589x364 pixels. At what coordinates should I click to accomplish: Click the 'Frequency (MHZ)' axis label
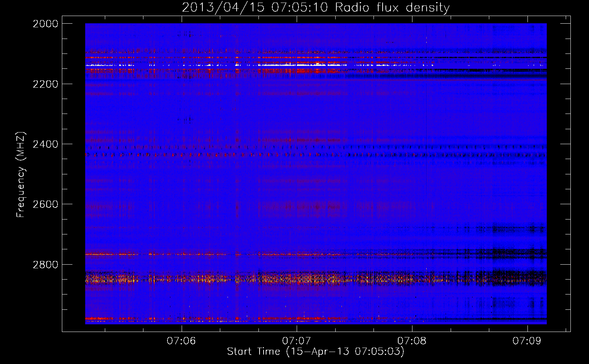pos(21,175)
